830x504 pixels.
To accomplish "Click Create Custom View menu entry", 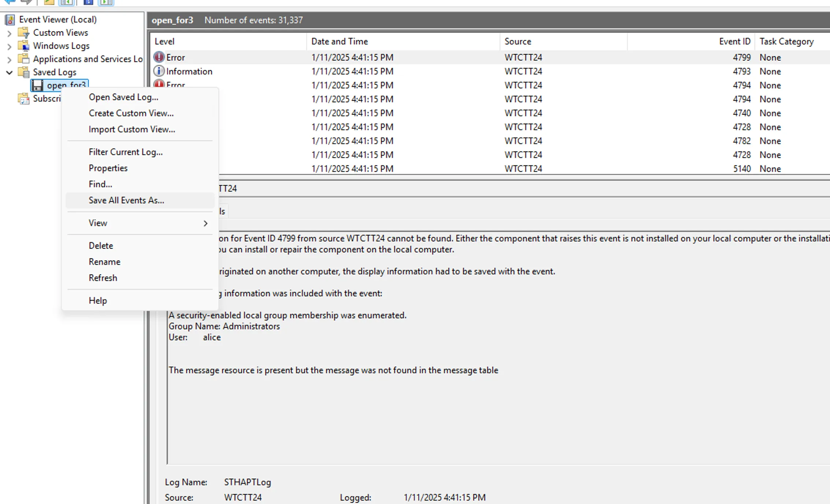I will [131, 113].
